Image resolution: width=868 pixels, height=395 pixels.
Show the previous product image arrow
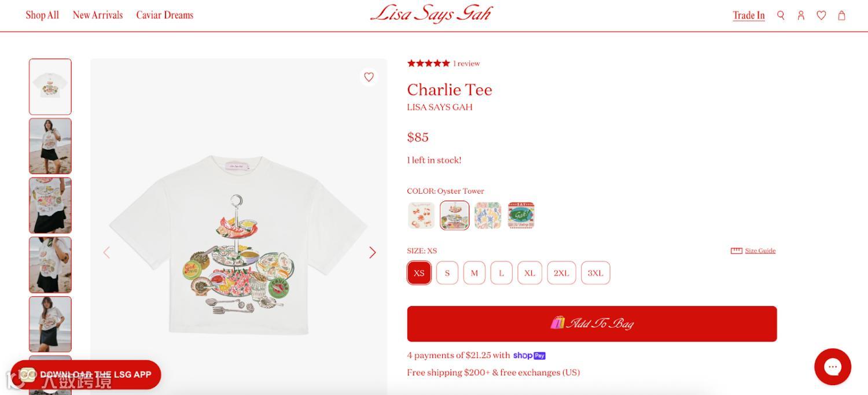(106, 252)
